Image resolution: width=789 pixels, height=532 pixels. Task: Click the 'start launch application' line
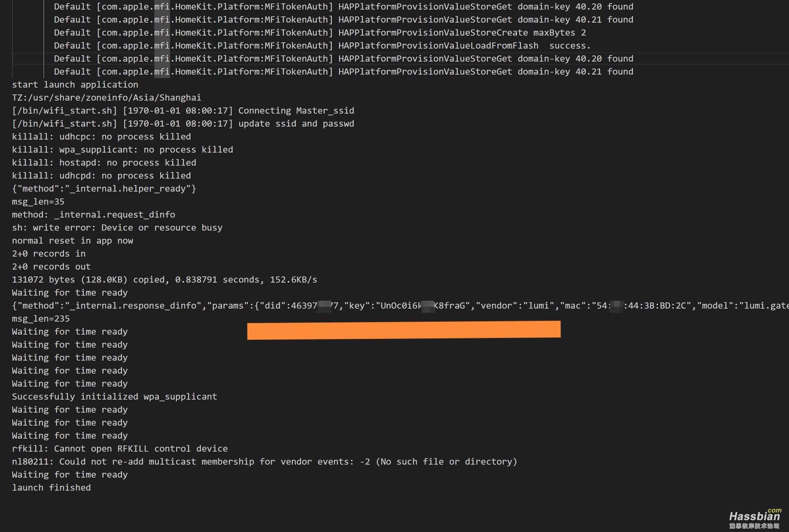pyautogui.click(x=75, y=85)
